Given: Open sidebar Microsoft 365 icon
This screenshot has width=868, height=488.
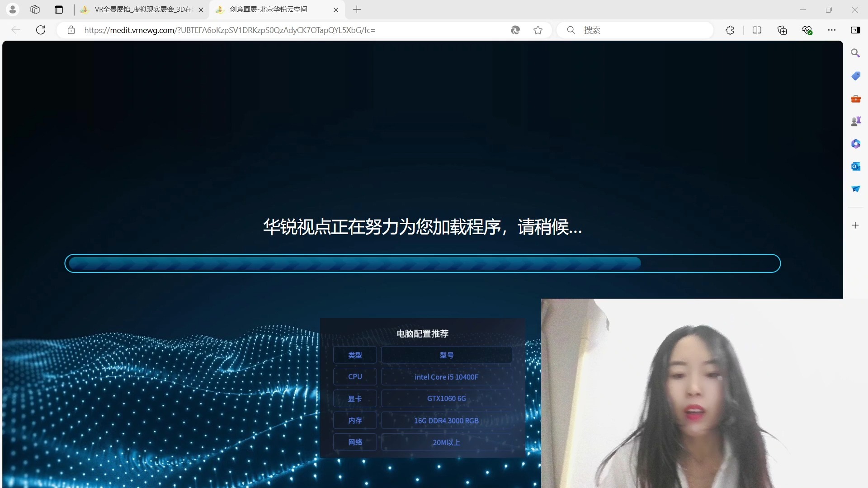Looking at the screenshot, I should click(855, 144).
